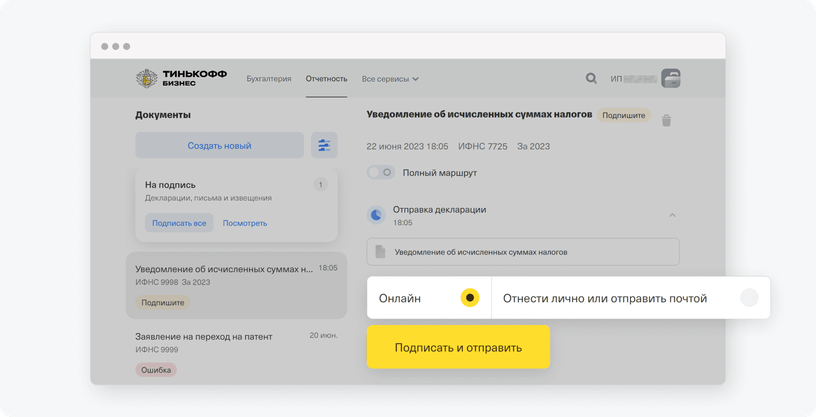Click the За 2023 period text in header
This screenshot has width=816, height=417.
point(533,147)
